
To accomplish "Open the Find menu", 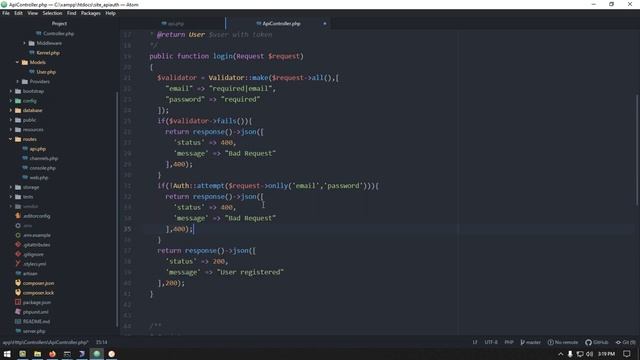I will pos(71,13).
